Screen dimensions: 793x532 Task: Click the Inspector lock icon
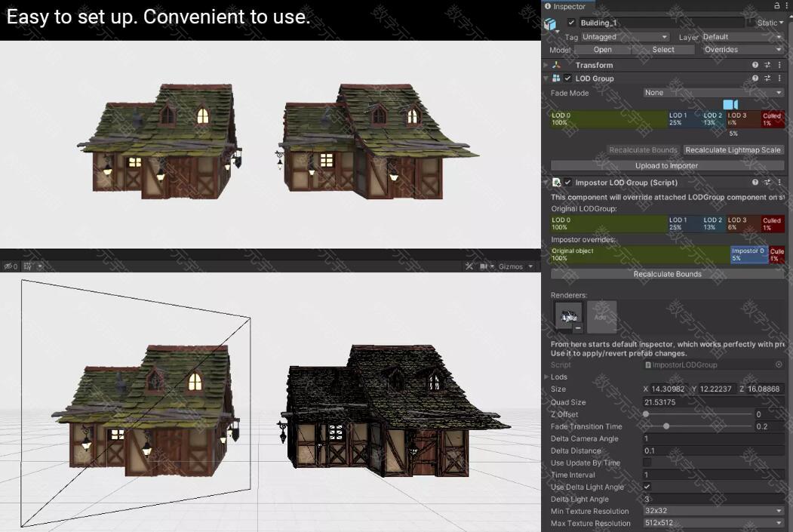(x=776, y=6)
